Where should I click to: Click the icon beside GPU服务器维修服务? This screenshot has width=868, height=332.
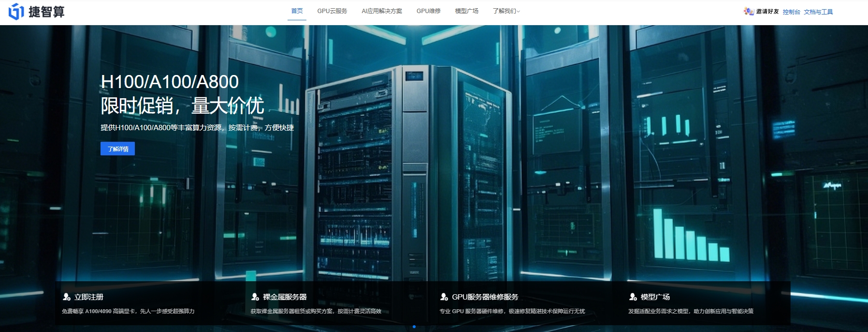(x=444, y=297)
